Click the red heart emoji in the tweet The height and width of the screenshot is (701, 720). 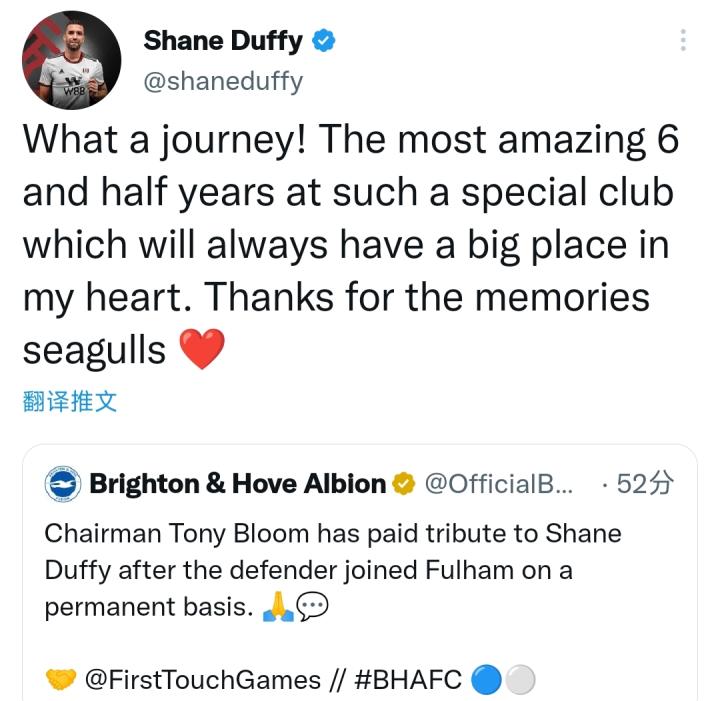[202, 349]
